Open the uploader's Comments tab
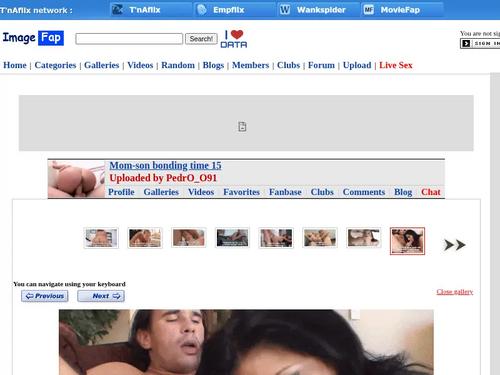Image resolution: width=500 pixels, height=375 pixels. click(364, 192)
